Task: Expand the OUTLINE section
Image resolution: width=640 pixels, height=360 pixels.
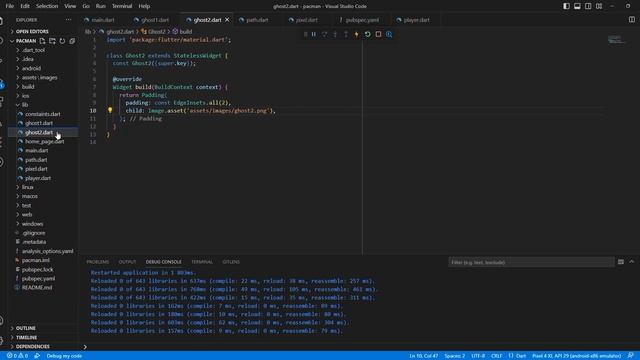Action: [x=25, y=328]
